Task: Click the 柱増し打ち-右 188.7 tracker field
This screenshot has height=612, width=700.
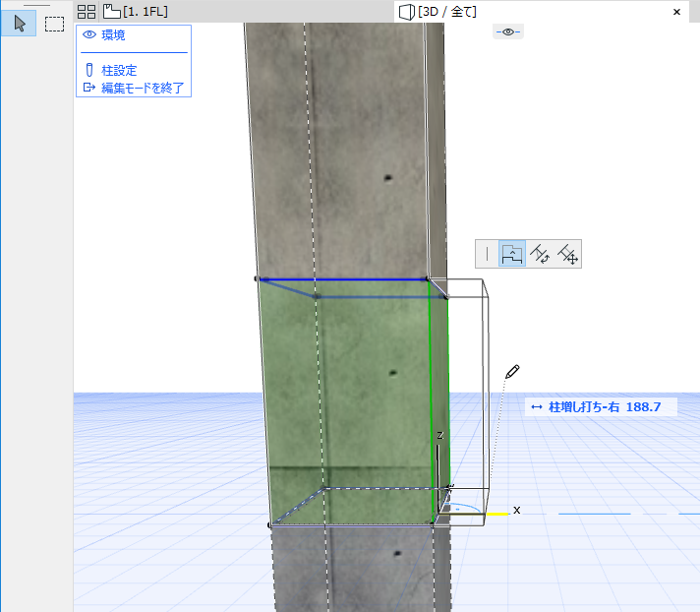Action: click(x=599, y=406)
